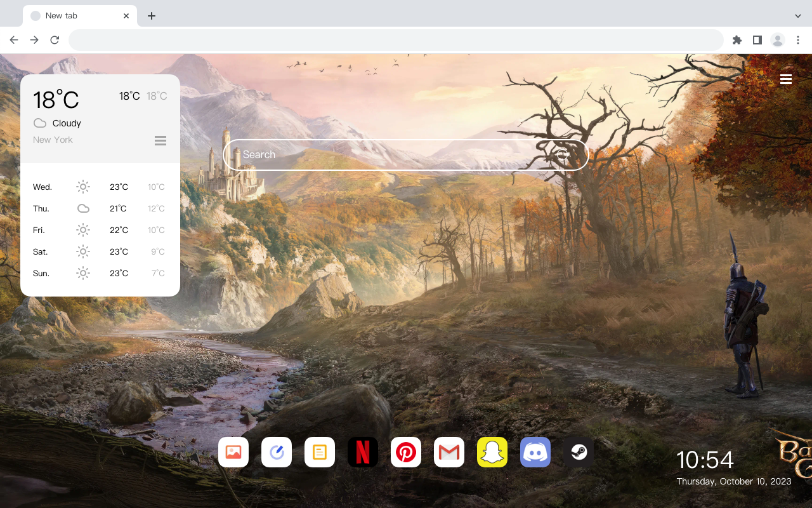Screen dimensions: 812x508
Task: Toggle the browser side panel
Action: coord(757,40)
